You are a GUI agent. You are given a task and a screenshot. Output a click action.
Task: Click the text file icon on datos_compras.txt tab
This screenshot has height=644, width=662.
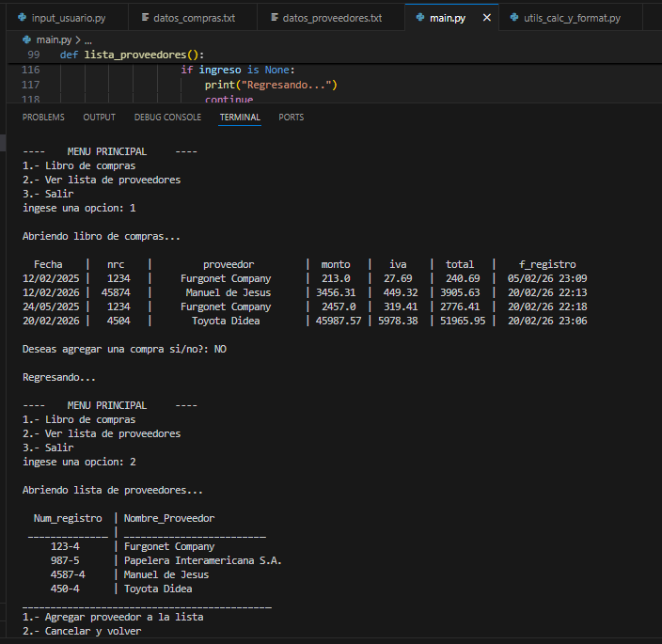[x=146, y=18]
